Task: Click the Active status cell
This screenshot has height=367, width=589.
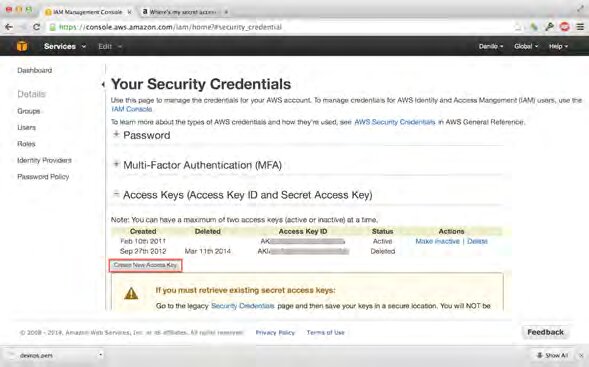Action: 382,241
